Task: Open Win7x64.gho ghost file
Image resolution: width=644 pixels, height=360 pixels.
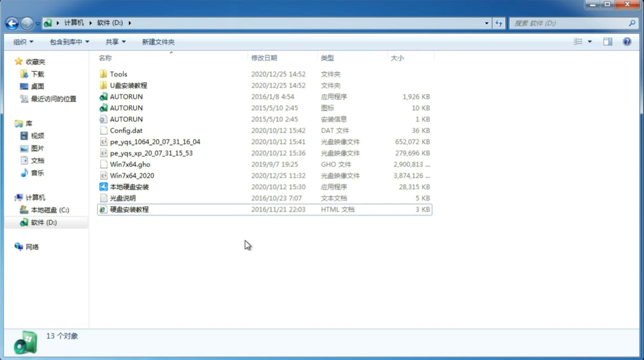Action: pos(130,164)
